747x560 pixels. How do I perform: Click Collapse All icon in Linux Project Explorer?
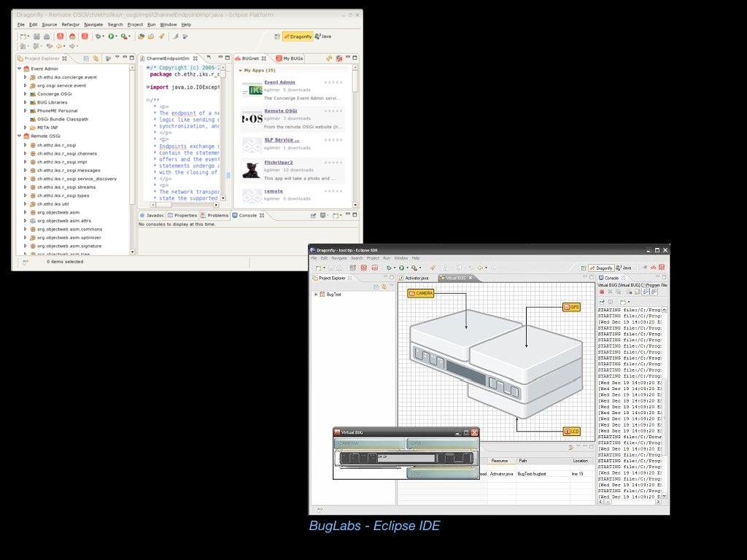tap(86, 58)
